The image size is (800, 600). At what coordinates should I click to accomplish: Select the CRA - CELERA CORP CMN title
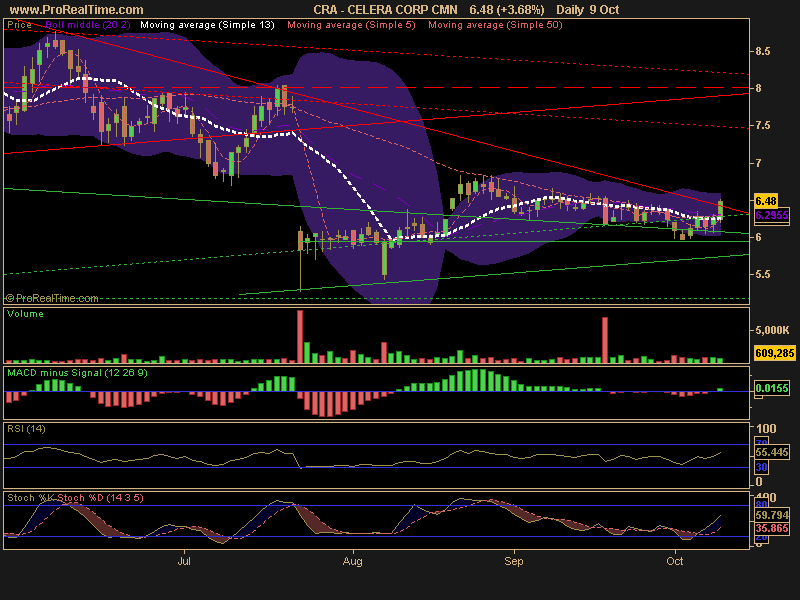pyautogui.click(x=385, y=10)
